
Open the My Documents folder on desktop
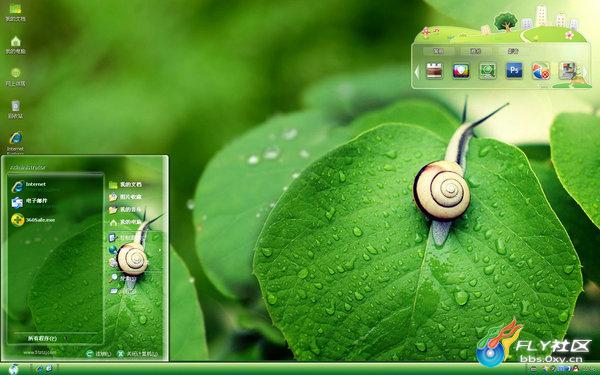coord(15,12)
